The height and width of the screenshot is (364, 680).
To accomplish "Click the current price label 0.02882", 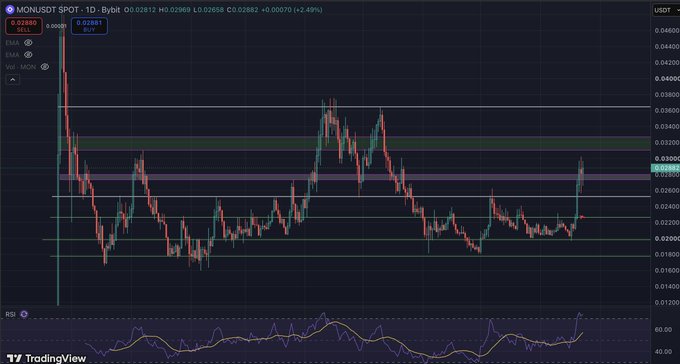I will (665, 168).
